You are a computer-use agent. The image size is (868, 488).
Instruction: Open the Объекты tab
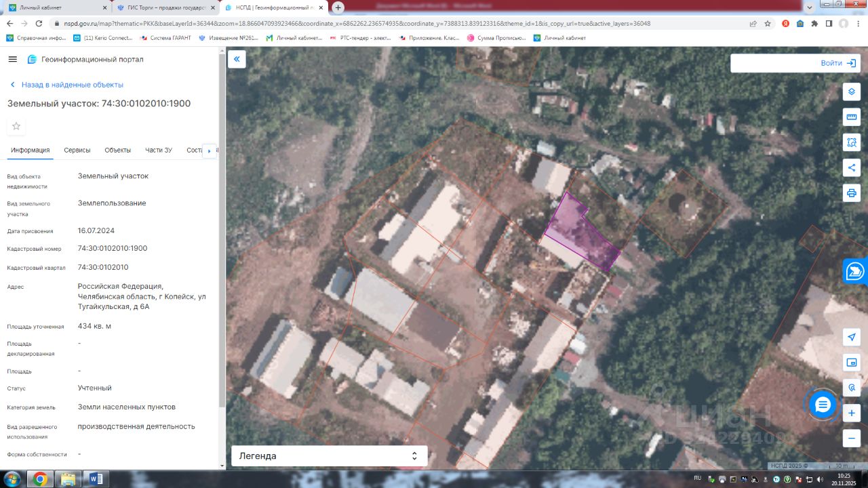pyautogui.click(x=118, y=150)
